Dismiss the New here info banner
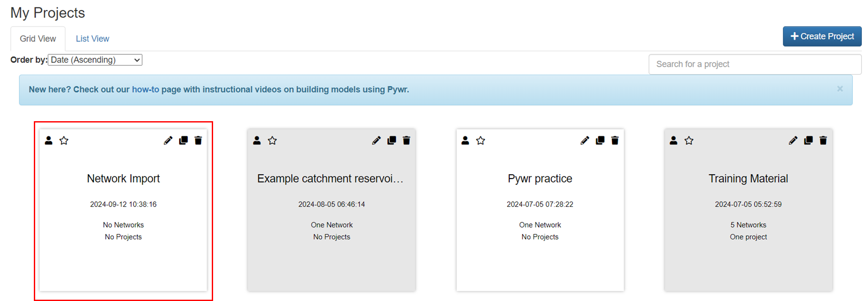 pos(840,89)
